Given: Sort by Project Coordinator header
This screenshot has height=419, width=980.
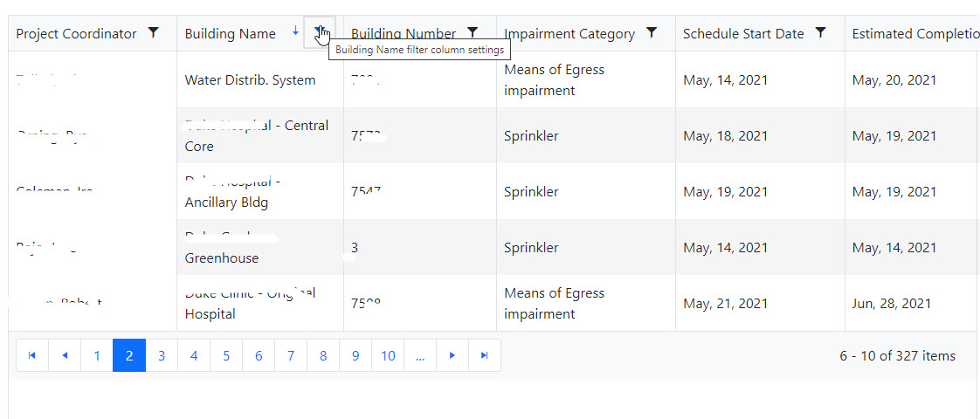Looking at the screenshot, I should pyautogui.click(x=76, y=34).
